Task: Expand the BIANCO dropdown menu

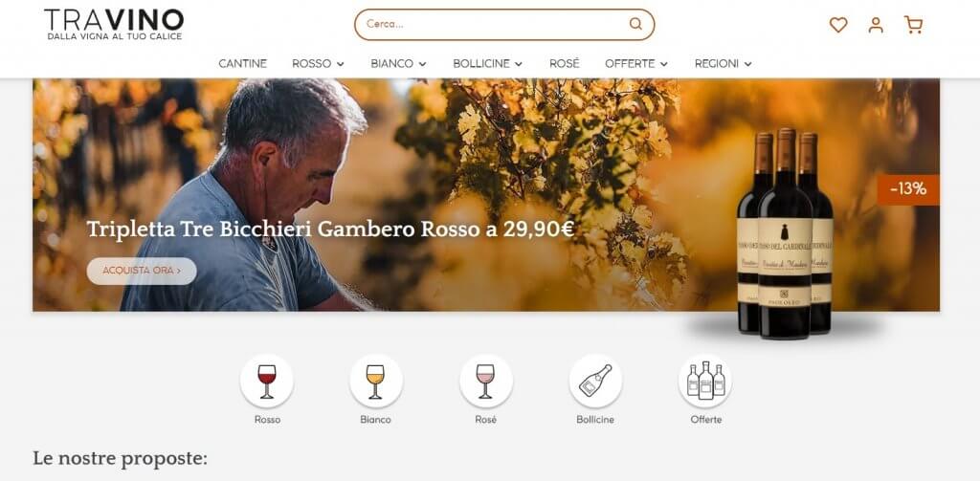Action: coord(398,64)
